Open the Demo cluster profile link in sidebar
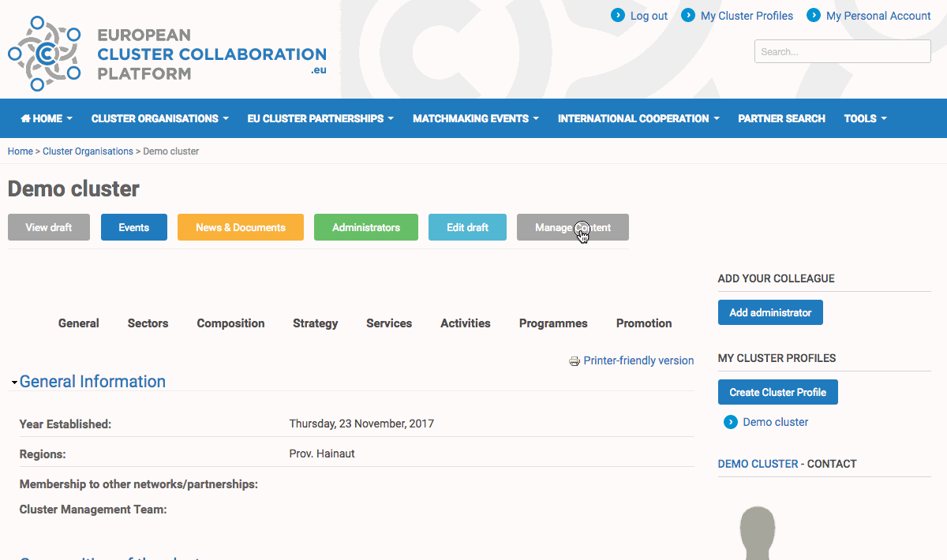This screenshot has width=947, height=560. tap(776, 422)
